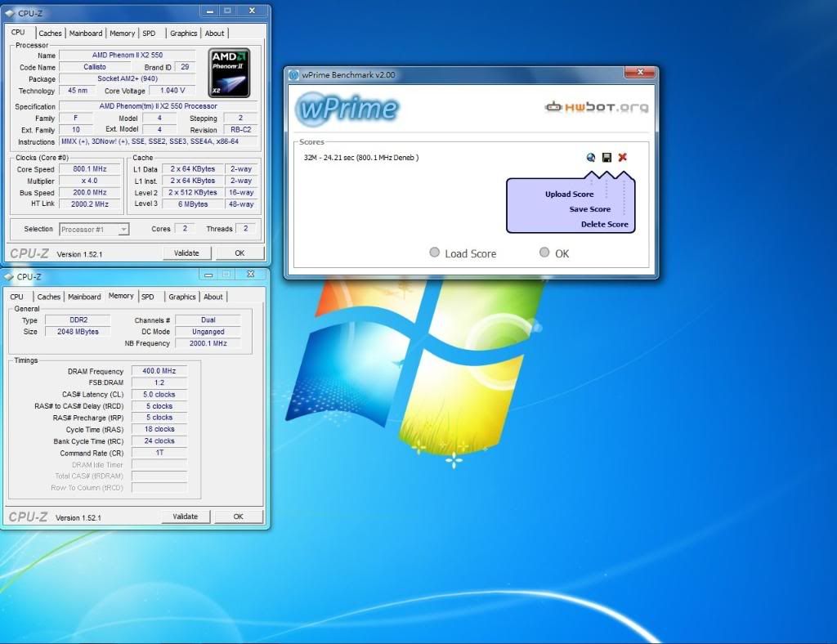Select the 32M - 24.21 sec score entry

360,158
